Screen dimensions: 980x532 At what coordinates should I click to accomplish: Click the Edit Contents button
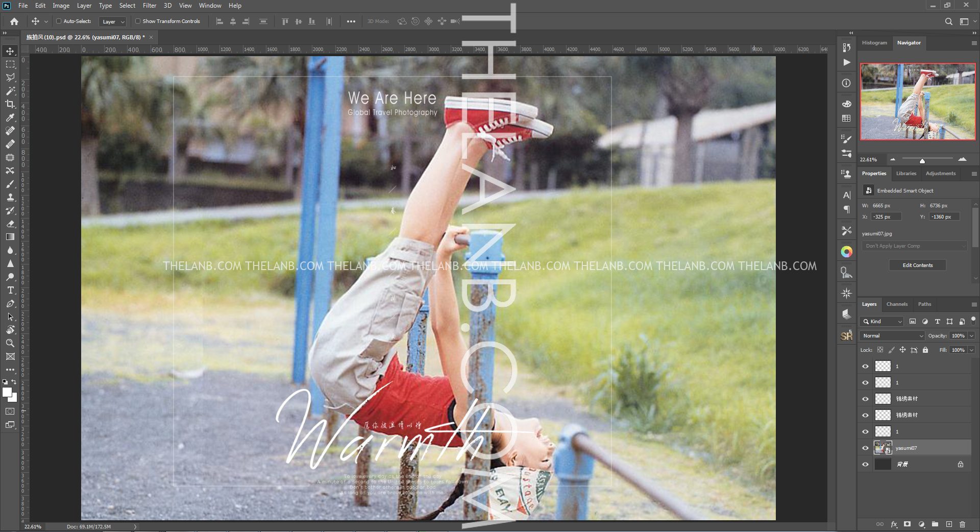point(917,265)
